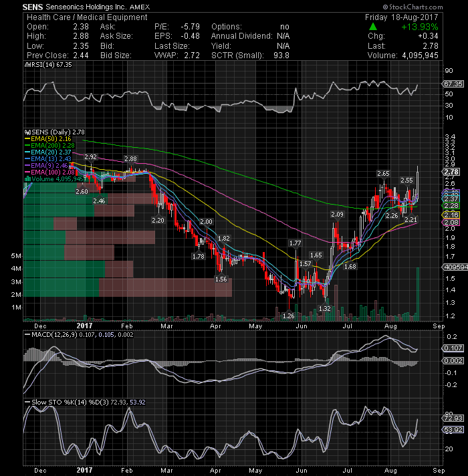
Task: Click the High value 2.88 in header
Action: click(x=81, y=36)
